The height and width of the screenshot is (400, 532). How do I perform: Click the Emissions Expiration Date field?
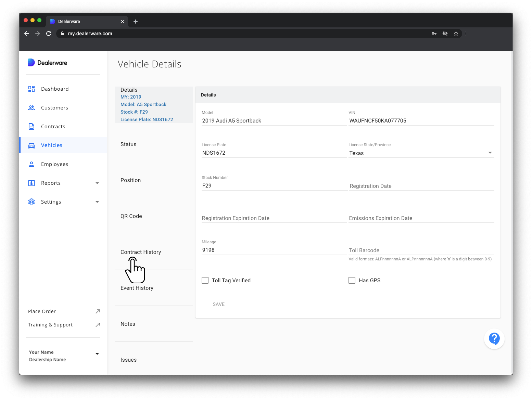pyautogui.click(x=421, y=218)
